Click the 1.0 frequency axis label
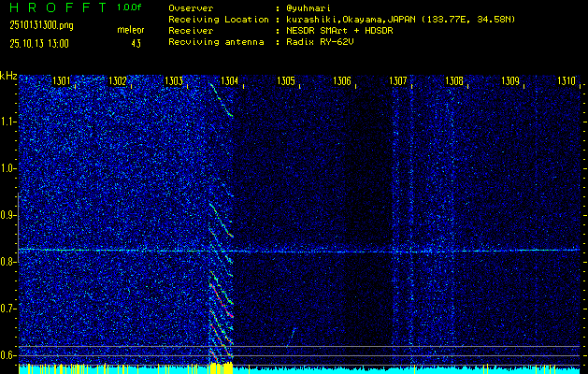Screen dimensions: 588x374 click(x=7, y=168)
